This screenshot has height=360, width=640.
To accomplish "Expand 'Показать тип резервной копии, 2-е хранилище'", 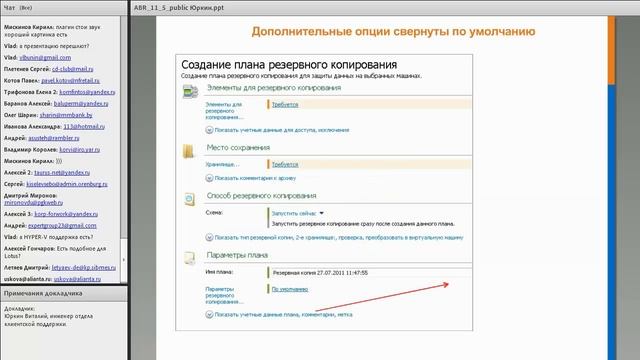I will [334, 237].
